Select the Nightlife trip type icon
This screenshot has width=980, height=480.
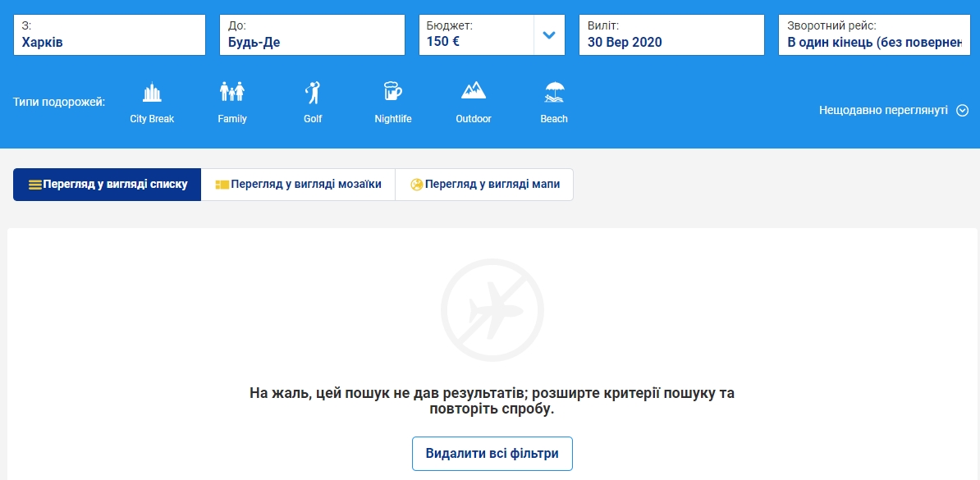coord(392,91)
